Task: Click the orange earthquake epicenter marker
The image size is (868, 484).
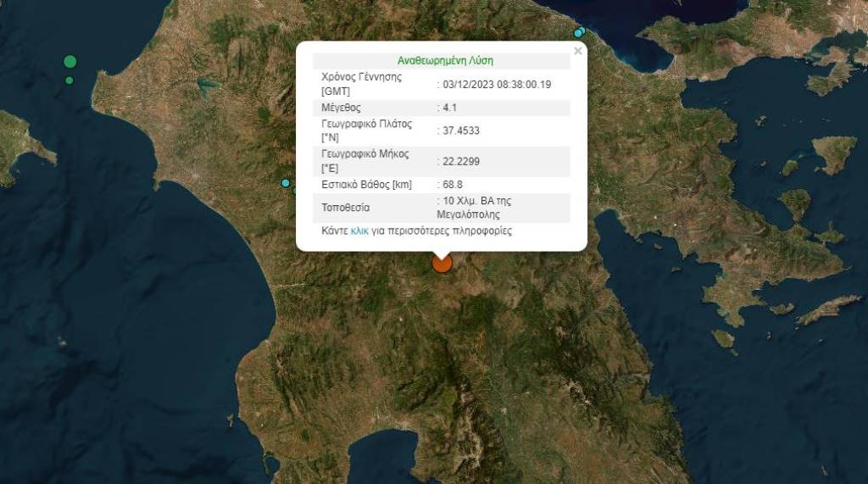Action: pyautogui.click(x=442, y=263)
